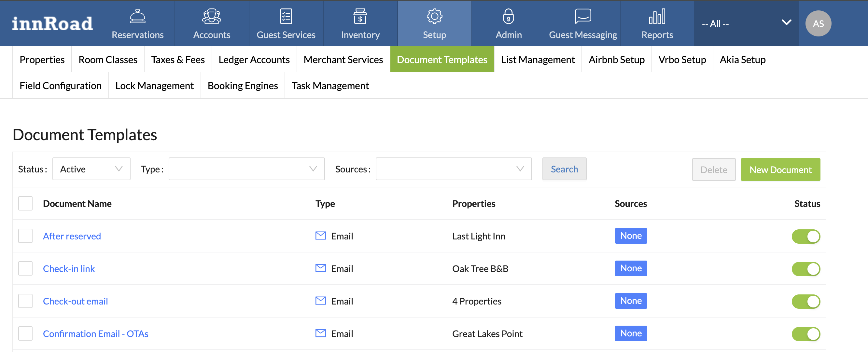Expand the Status Active dropdown

(x=91, y=169)
